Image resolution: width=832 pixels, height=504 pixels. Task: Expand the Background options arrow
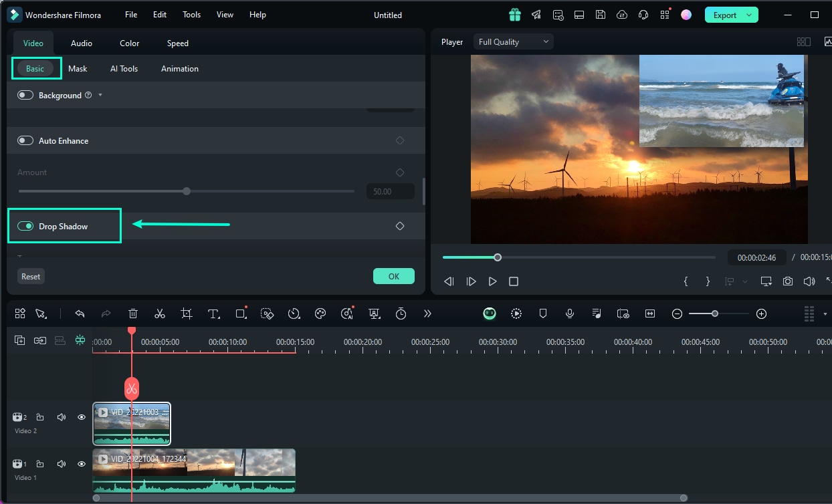pyautogui.click(x=100, y=96)
